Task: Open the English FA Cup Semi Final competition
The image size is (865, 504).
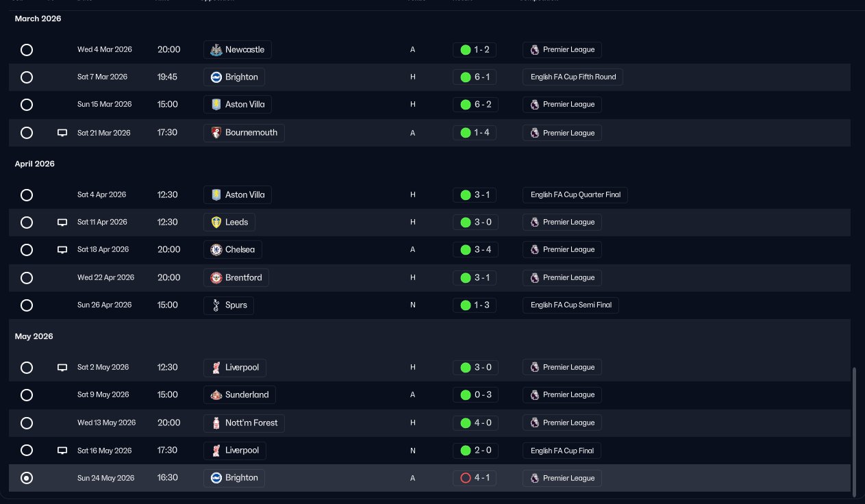Action: point(570,305)
